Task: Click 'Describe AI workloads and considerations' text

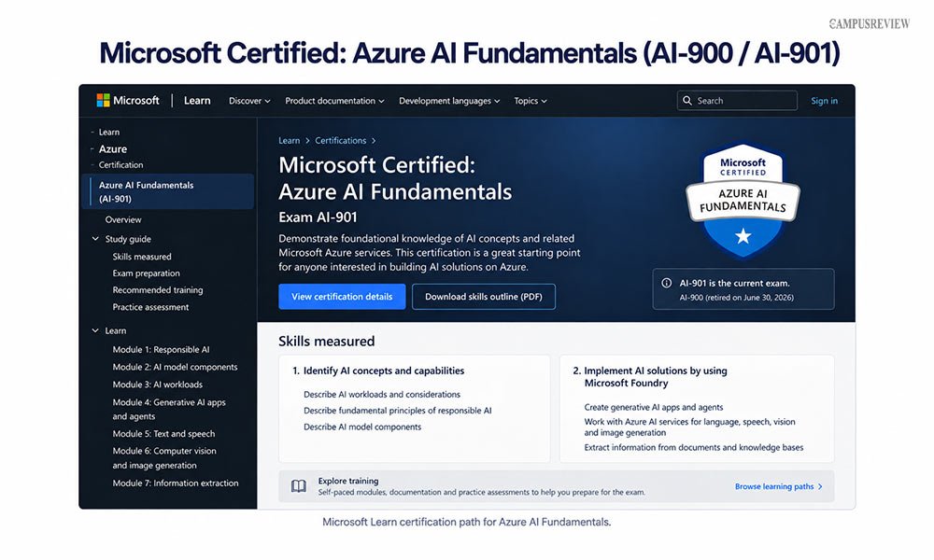Action: [x=382, y=395]
